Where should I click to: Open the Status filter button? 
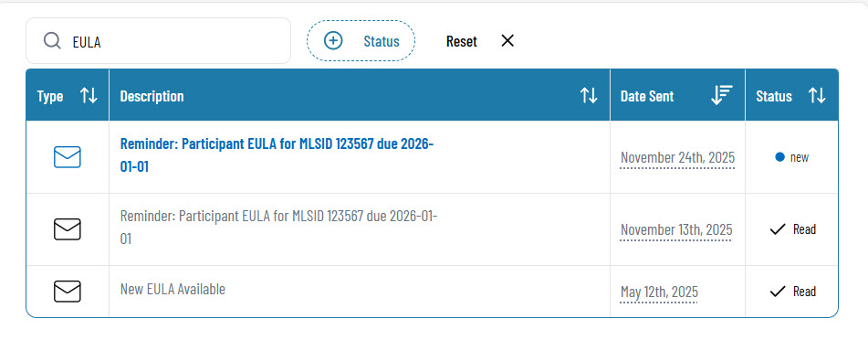(361, 40)
